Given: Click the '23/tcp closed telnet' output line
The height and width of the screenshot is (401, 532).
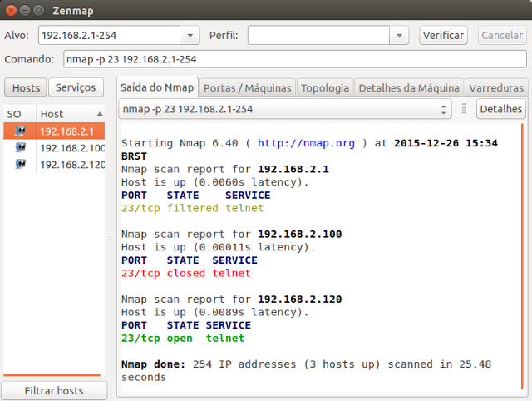Looking at the screenshot, I should (x=186, y=273).
